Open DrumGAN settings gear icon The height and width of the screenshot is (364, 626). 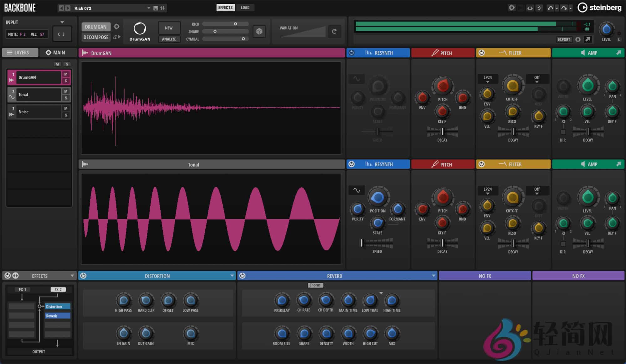pos(117,27)
